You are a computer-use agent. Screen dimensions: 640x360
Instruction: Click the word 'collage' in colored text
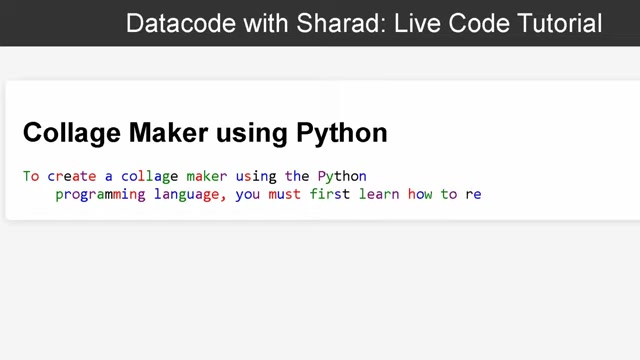tap(149, 177)
